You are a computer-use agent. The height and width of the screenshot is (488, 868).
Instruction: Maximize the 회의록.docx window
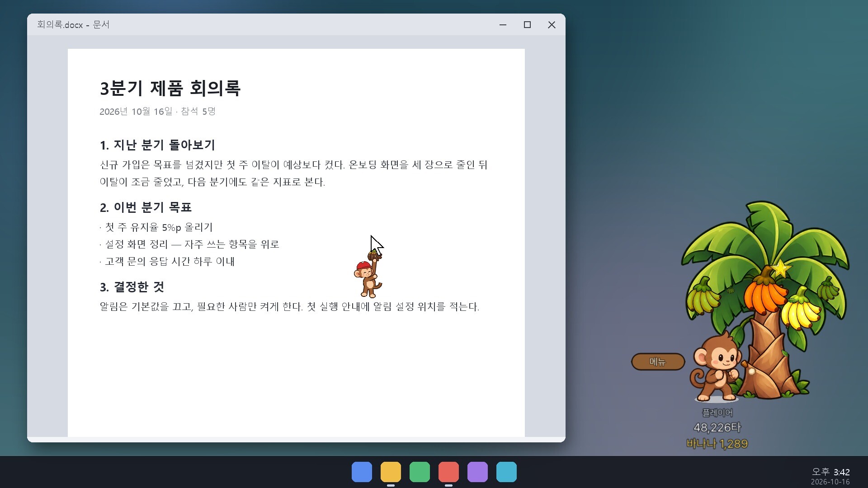527,25
